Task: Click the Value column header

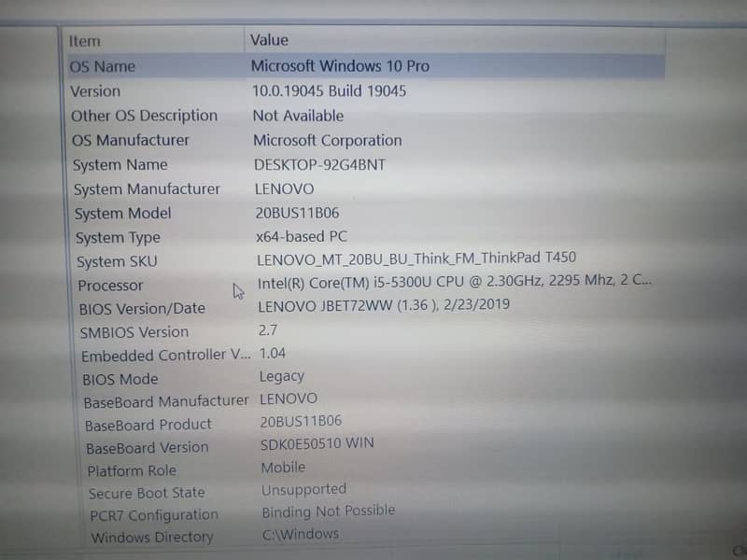Action: tap(269, 40)
